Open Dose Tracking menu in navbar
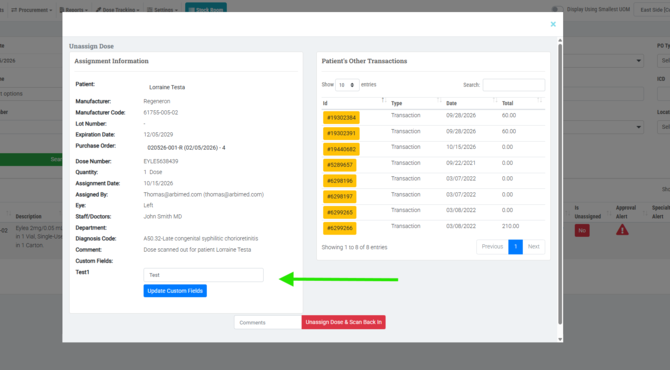Image resolution: width=670 pixels, height=370 pixels. pyautogui.click(x=118, y=9)
